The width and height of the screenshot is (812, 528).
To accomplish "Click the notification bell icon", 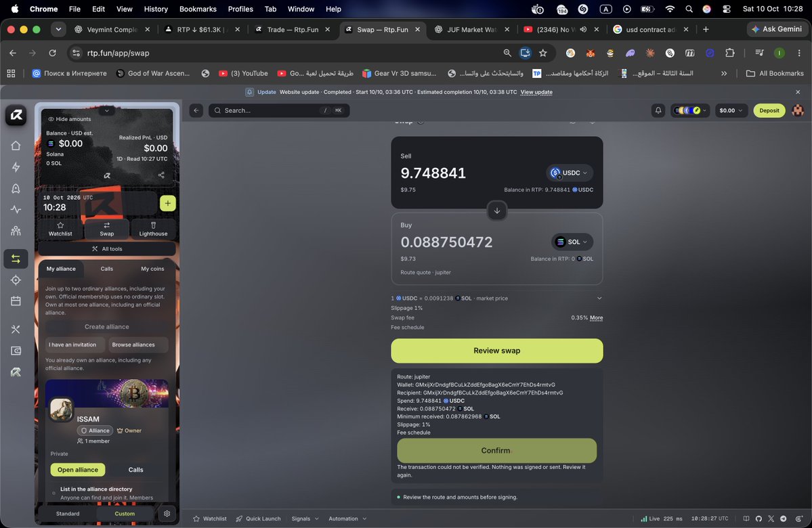I will (658, 110).
